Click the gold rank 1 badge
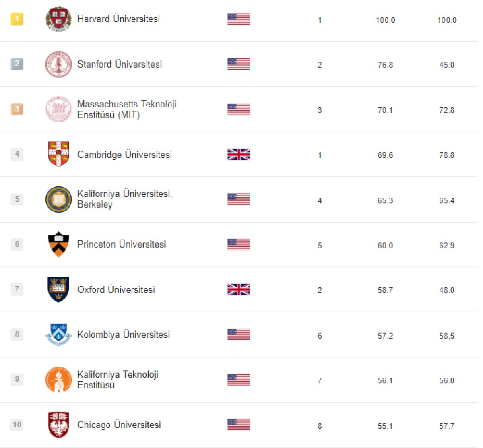This screenshot has height=448, width=483. click(x=17, y=19)
